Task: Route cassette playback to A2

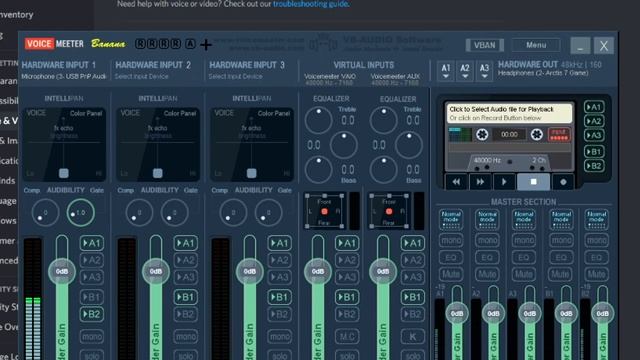Action: 594,121
